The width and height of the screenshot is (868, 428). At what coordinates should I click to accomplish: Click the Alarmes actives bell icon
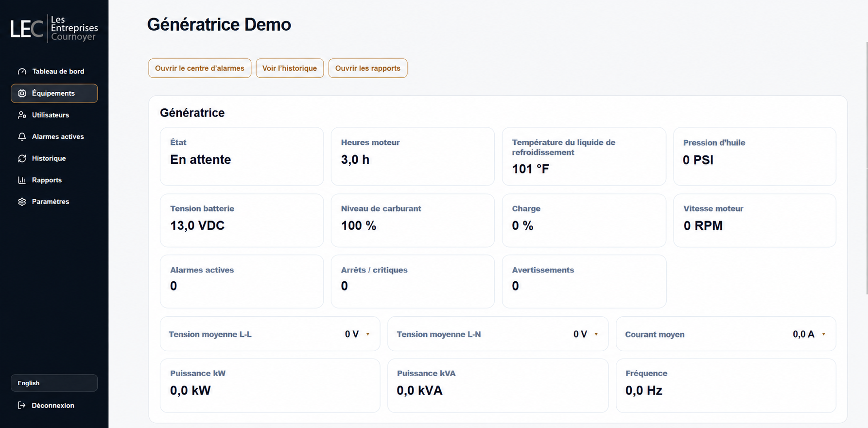click(x=22, y=137)
